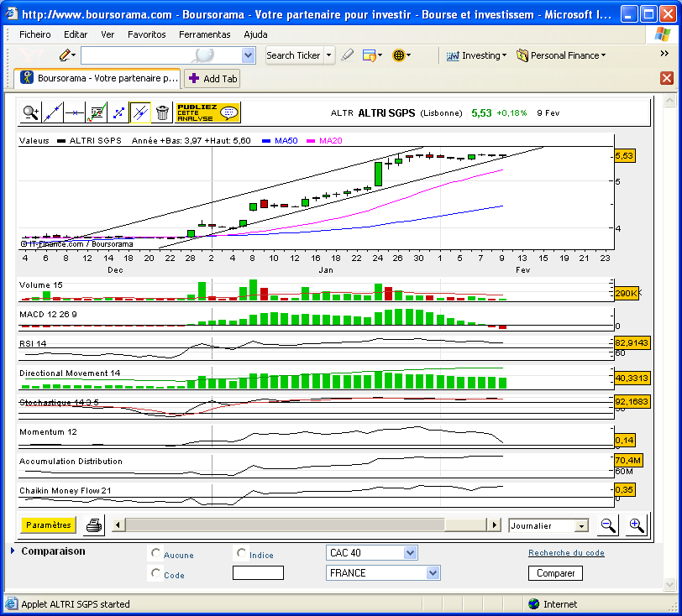The height and width of the screenshot is (616, 682).
Task: Open the Favoritos menu
Action: pyautogui.click(x=146, y=34)
